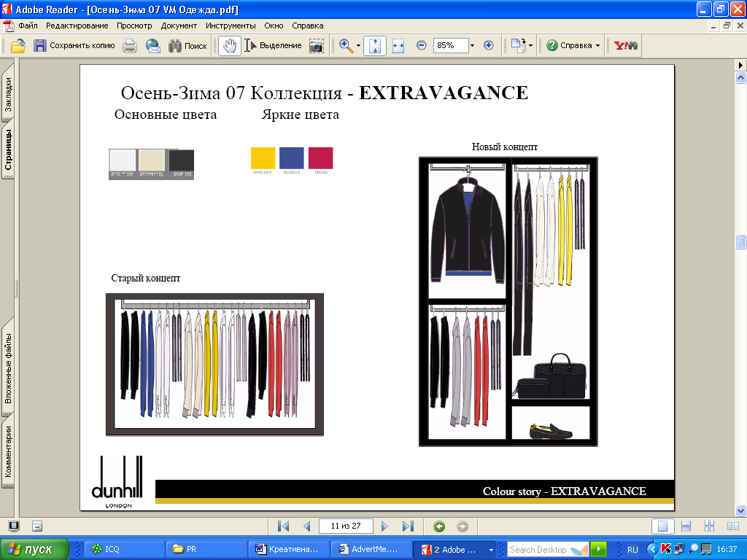Image resolution: width=747 pixels, height=560 pixels.
Task: Click the scroll down arrow
Action: (740, 510)
